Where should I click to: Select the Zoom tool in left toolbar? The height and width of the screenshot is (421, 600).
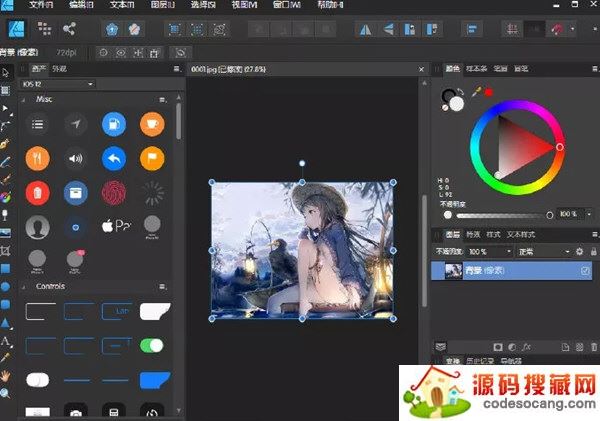6,393
